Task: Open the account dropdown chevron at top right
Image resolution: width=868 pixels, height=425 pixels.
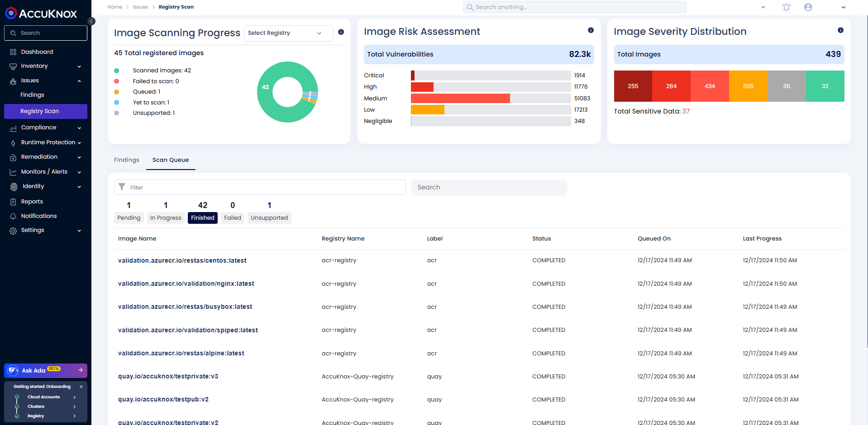Action: coord(844,7)
